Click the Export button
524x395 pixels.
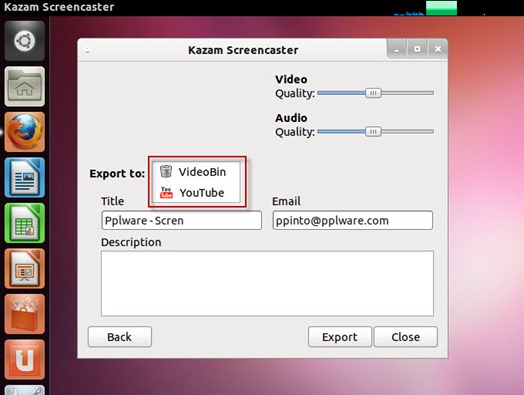pos(340,337)
